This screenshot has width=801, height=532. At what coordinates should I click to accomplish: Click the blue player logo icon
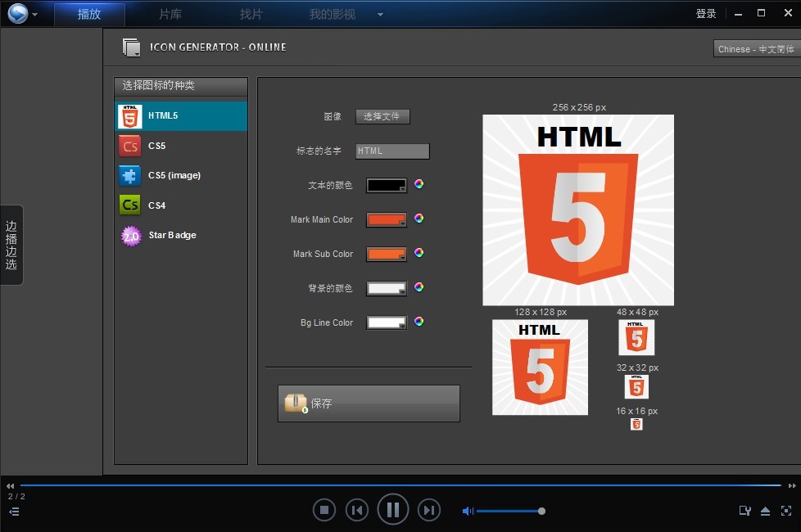(x=18, y=13)
